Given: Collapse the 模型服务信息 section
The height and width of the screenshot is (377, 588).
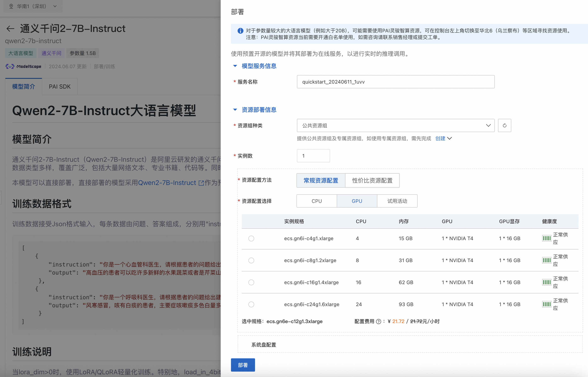Looking at the screenshot, I should coord(235,66).
